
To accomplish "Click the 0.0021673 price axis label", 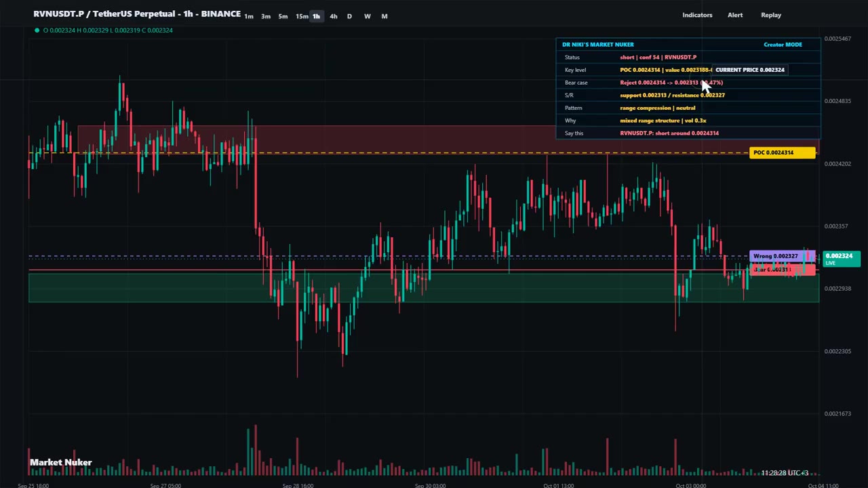I will coord(837,413).
